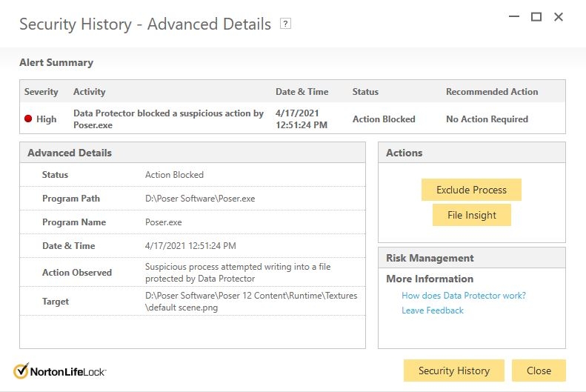Select the Activity column header
586x392 pixels.
[x=89, y=92]
